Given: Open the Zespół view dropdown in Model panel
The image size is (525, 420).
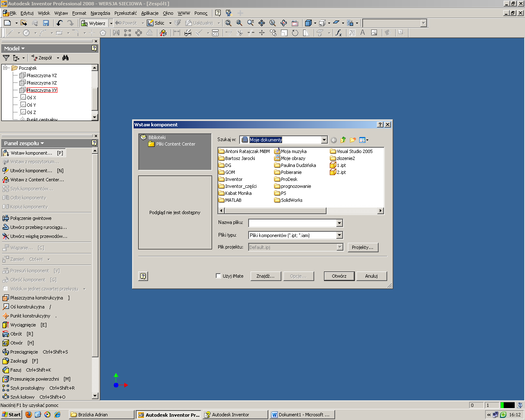Looking at the screenshot, I should pyautogui.click(x=58, y=58).
